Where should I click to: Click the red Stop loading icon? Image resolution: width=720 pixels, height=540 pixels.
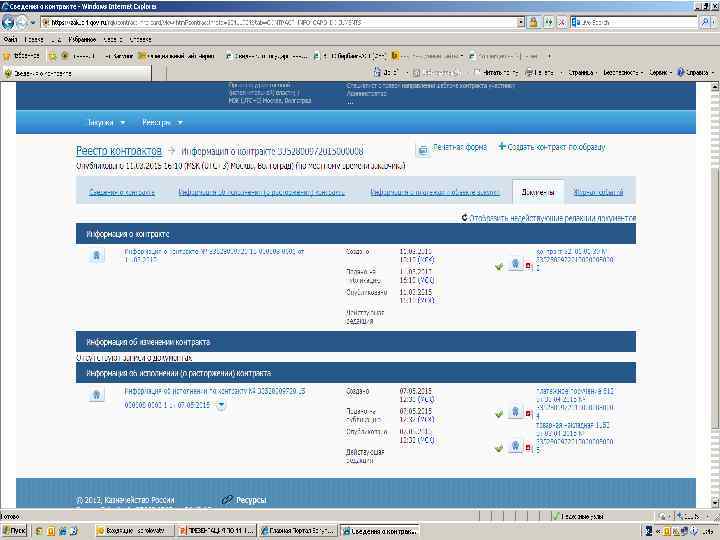561,22
